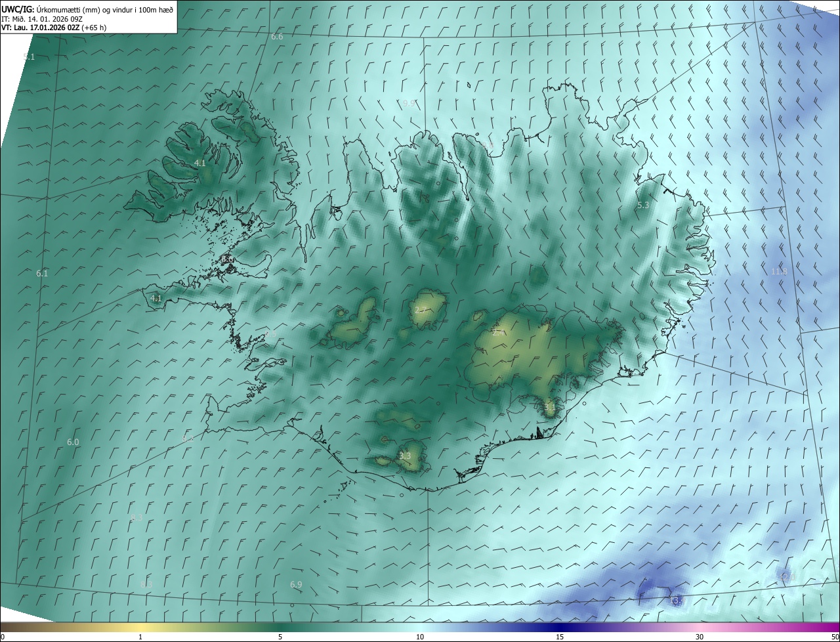Click the 4.1 value on Snæfellsnes peninsula
840x642 pixels.
pos(156,298)
